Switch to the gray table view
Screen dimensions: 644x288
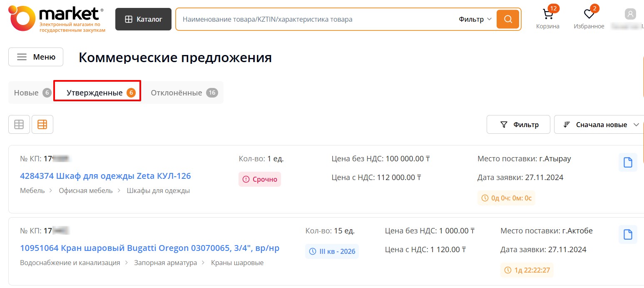click(19, 124)
